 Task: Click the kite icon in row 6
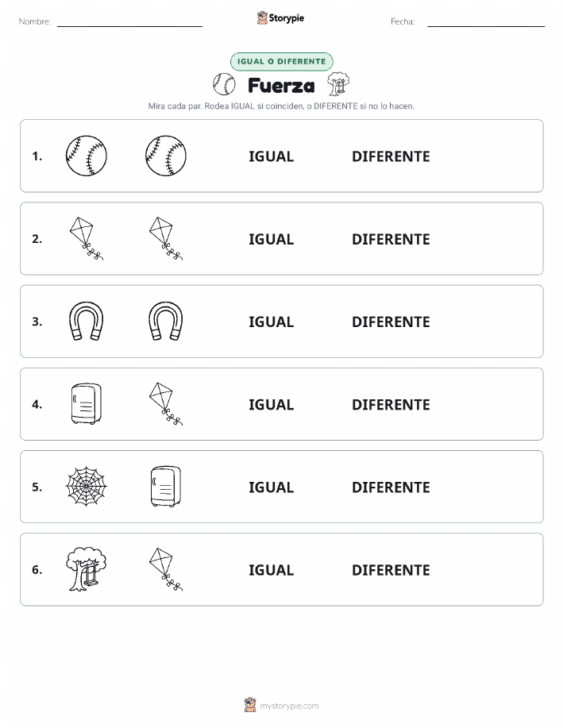click(x=166, y=569)
